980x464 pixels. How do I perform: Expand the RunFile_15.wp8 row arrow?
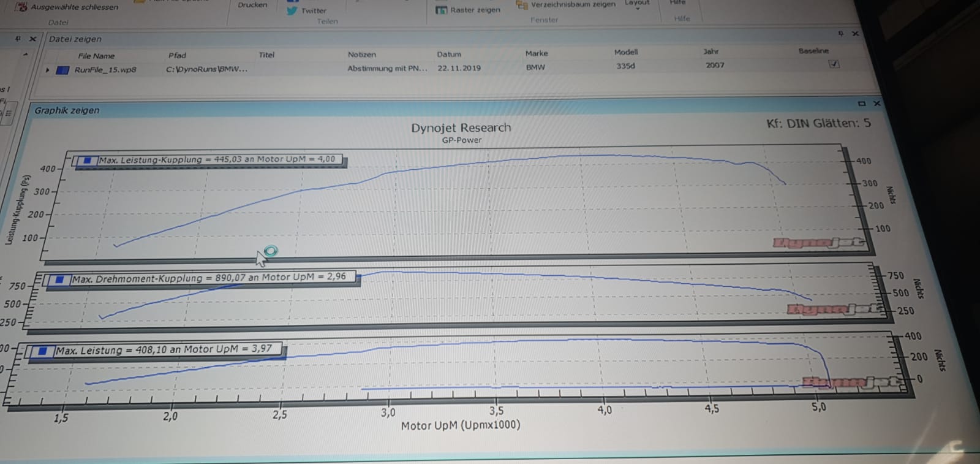[x=47, y=70]
